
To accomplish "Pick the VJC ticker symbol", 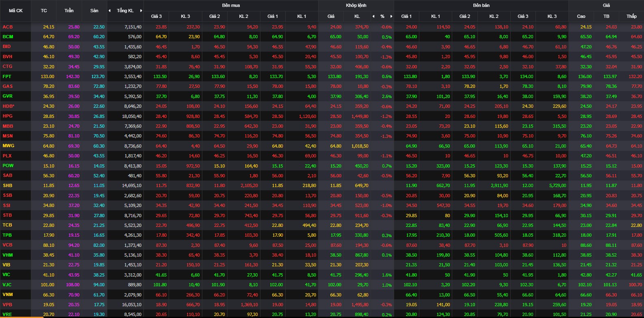I will 7,285.
